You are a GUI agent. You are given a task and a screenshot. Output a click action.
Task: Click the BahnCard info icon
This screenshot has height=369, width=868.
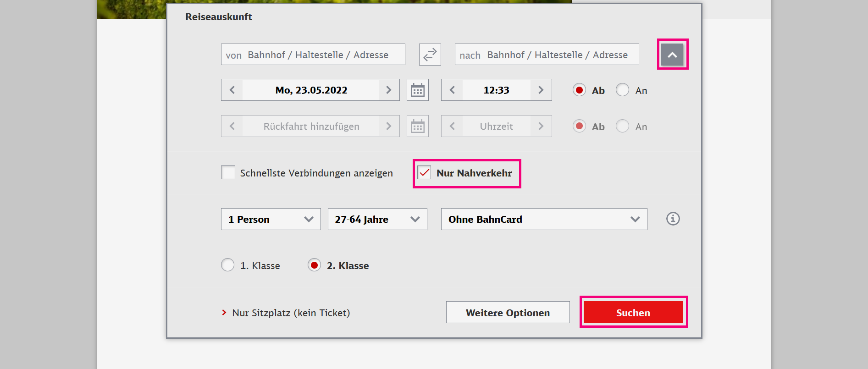(673, 219)
